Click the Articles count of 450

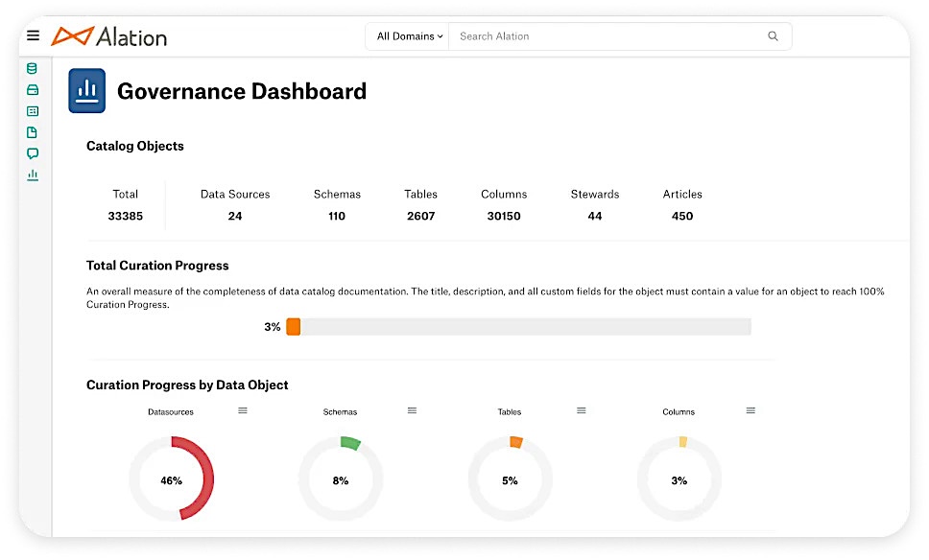click(x=682, y=216)
